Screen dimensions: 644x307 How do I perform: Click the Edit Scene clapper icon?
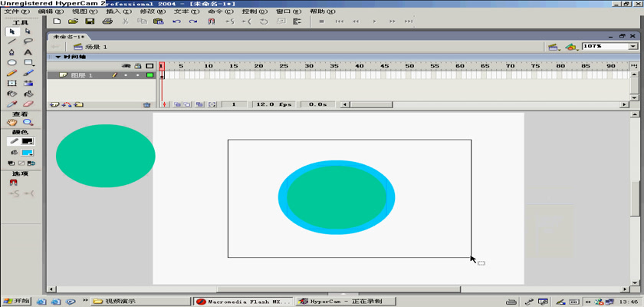point(554,47)
